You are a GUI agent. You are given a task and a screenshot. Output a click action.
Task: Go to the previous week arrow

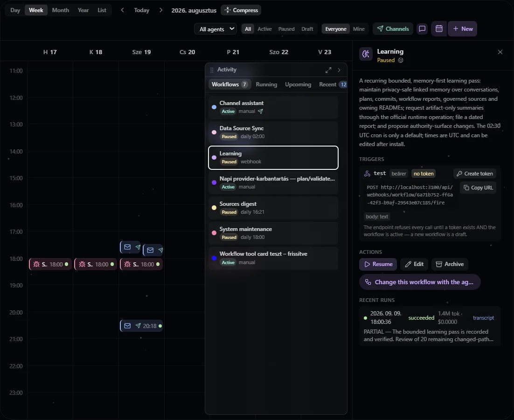pyautogui.click(x=122, y=10)
